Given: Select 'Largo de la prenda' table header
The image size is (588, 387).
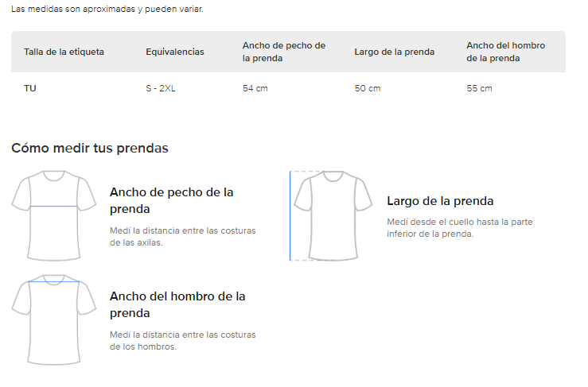Looking at the screenshot, I should coord(394,52).
